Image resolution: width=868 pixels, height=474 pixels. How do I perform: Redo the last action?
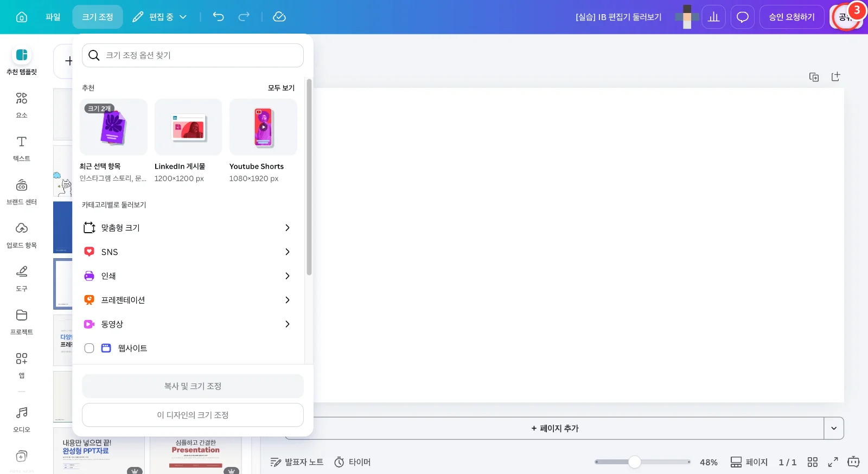tap(244, 17)
